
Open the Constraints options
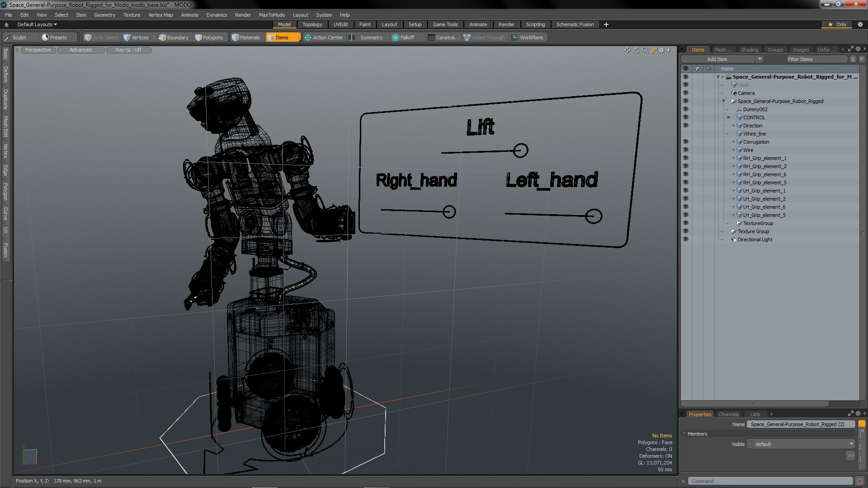click(443, 38)
